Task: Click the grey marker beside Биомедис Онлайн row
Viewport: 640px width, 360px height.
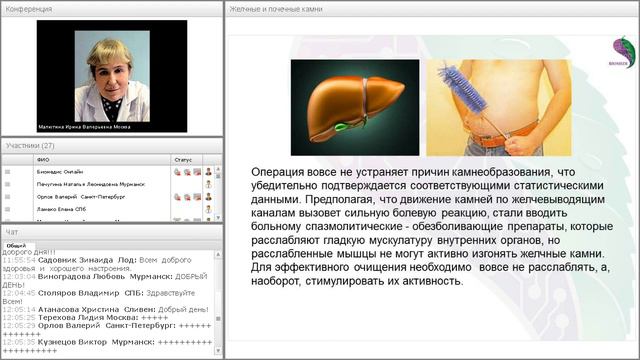Action: (x=7, y=172)
